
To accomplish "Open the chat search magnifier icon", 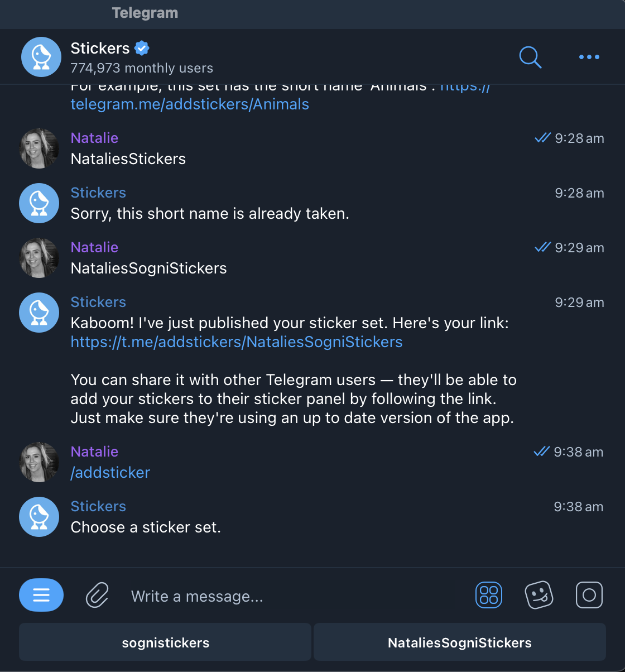I will coord(530,57).
